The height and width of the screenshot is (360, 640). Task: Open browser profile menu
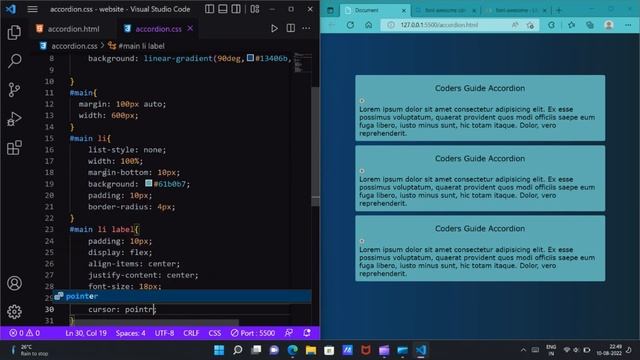609,25
